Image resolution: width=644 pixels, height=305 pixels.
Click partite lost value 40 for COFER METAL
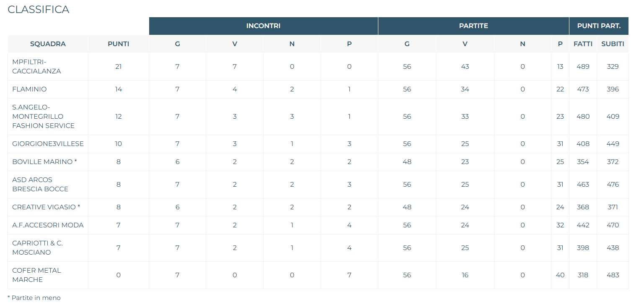click(x=560, y=275)
